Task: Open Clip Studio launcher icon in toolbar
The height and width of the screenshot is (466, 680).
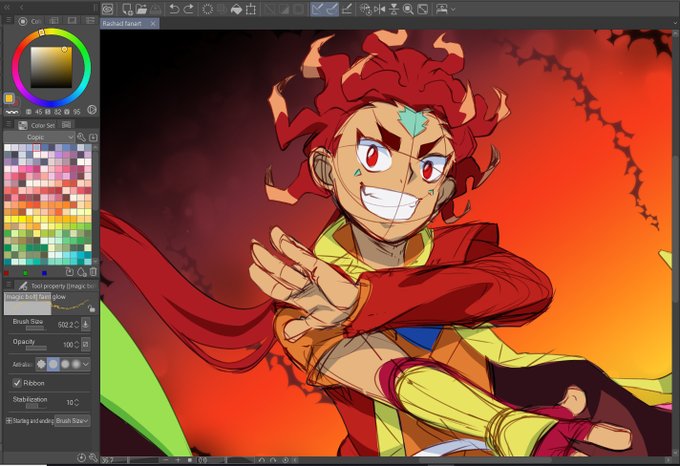Action: 108,9
